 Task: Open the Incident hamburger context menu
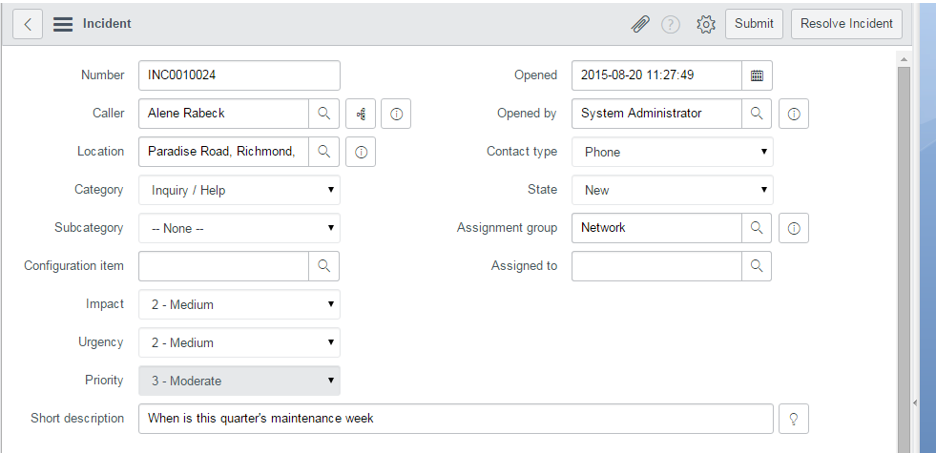(63, 24)
